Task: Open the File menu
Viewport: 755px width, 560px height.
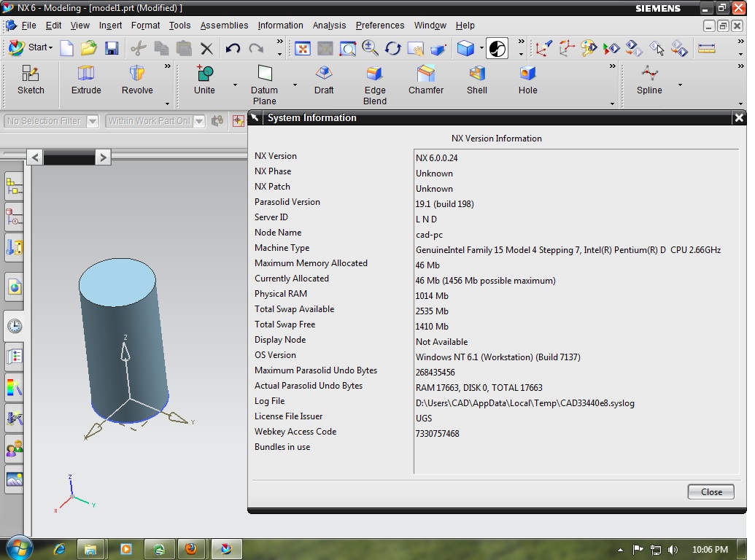Action: (28, 26)
